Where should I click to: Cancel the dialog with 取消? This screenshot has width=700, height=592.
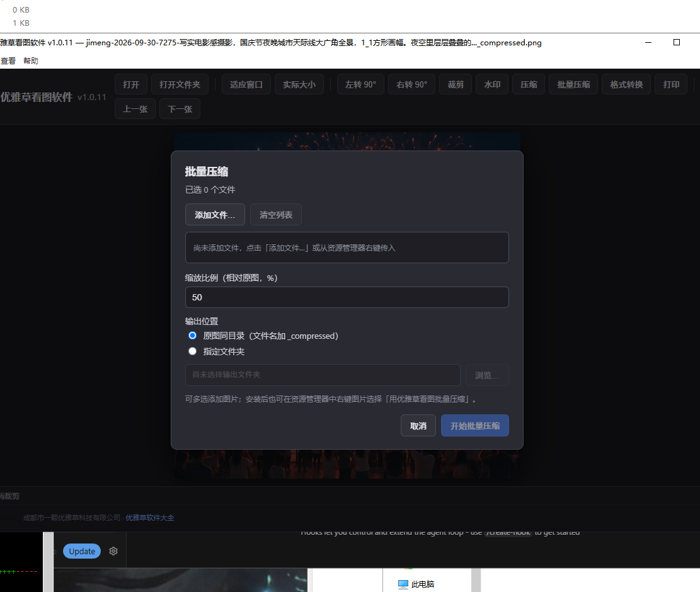pos(418,426)
